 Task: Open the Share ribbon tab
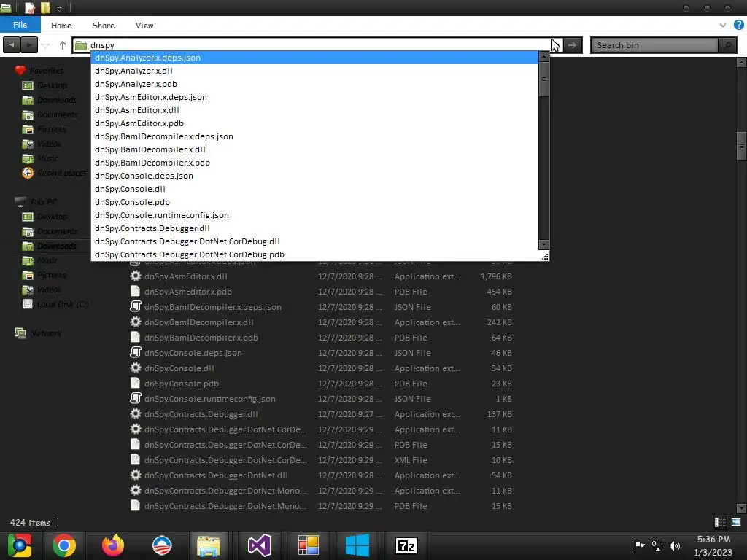(104, 26)
